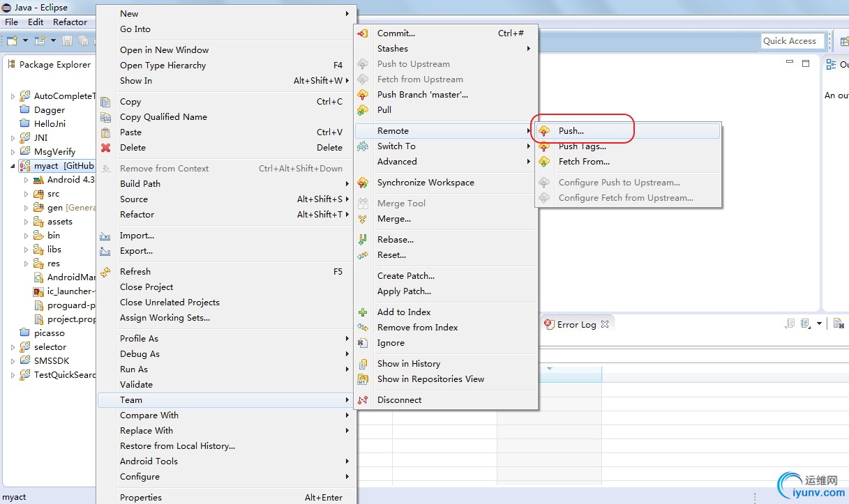This screenshot has height=504, width=849.
Task: Select Run As in context menu
Action: click(226, 369)
